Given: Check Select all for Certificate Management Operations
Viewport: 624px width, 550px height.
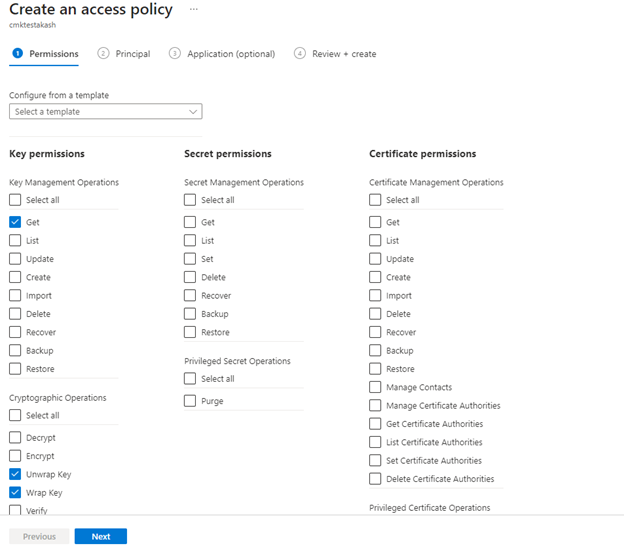Looking at the screenshot, I should tap(375, 200).
